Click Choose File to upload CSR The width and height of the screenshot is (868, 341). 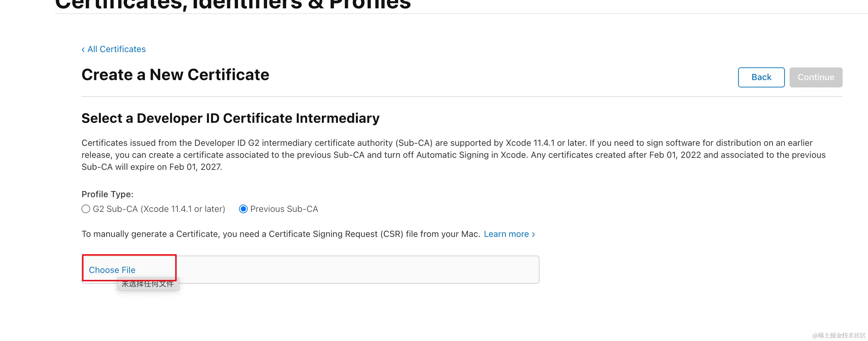[112, 270]
